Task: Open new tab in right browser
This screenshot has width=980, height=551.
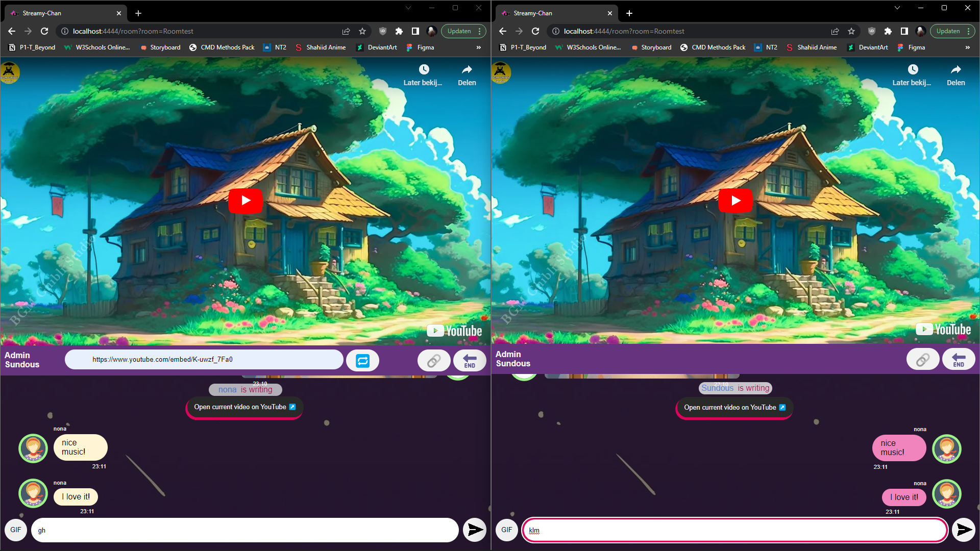Action: tap(629, 13)
